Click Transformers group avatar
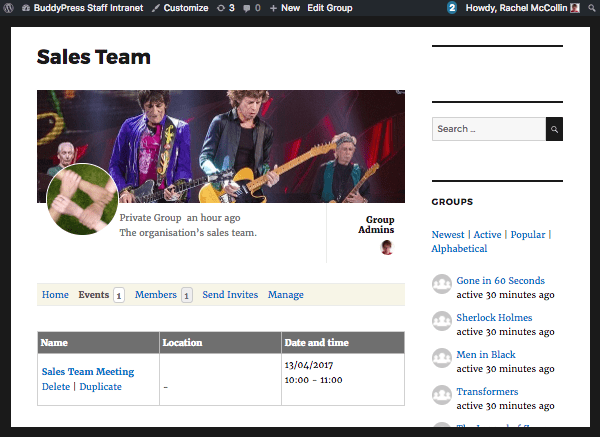 [442, 395]
